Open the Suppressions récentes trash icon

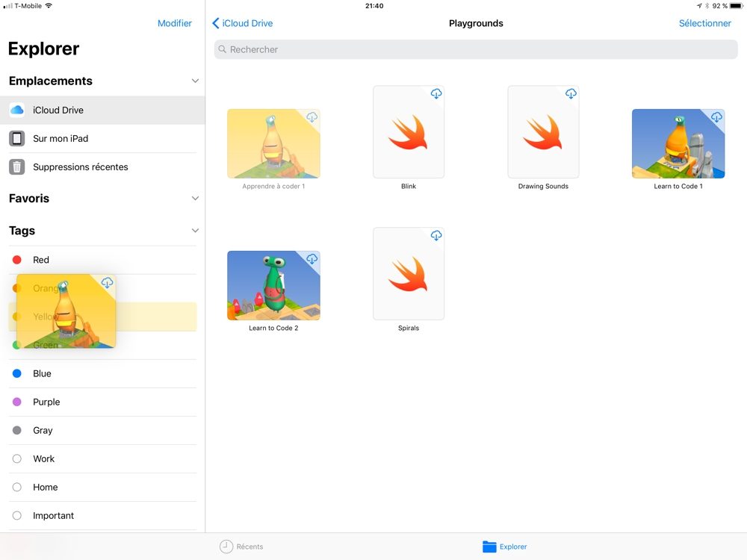16,167
